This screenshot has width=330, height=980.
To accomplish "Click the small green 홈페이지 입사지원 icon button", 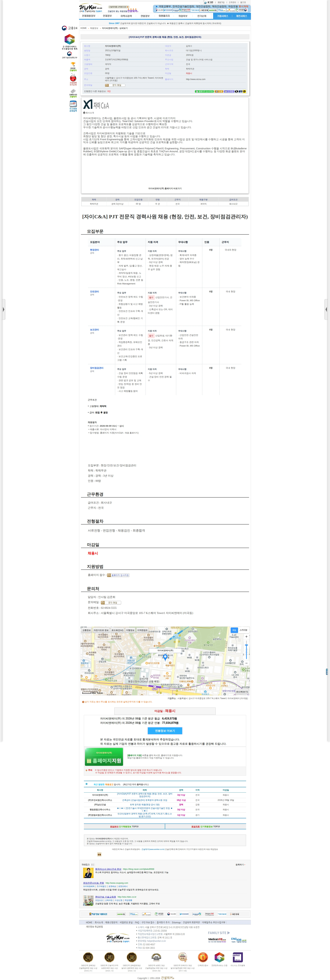I will tap(204, 92).
